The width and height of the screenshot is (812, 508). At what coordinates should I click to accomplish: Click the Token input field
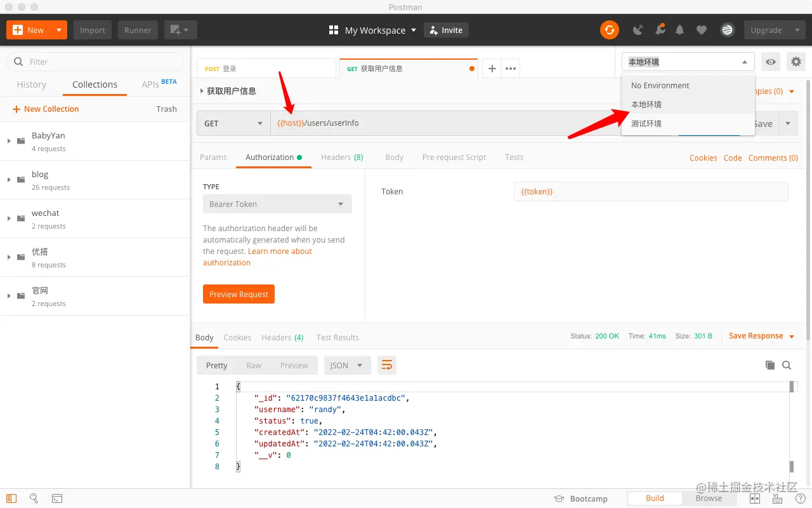tap(651, 191)
